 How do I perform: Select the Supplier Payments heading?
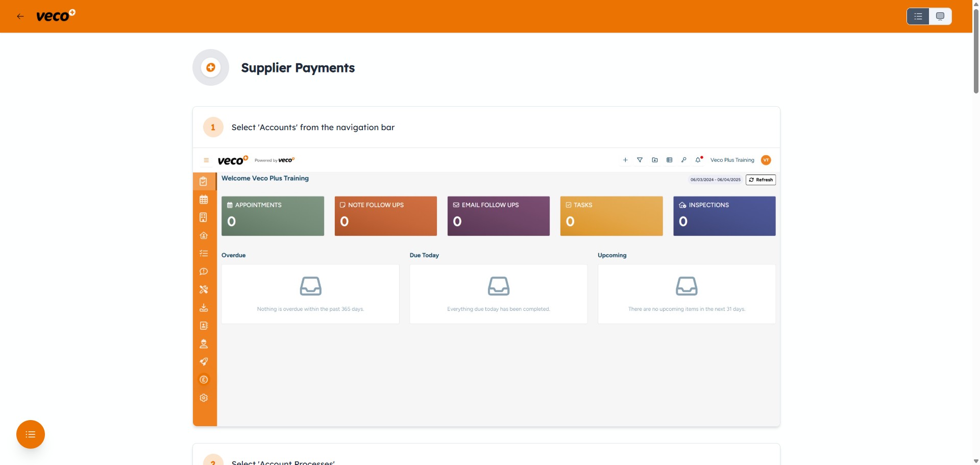click(x=298, y=68)
